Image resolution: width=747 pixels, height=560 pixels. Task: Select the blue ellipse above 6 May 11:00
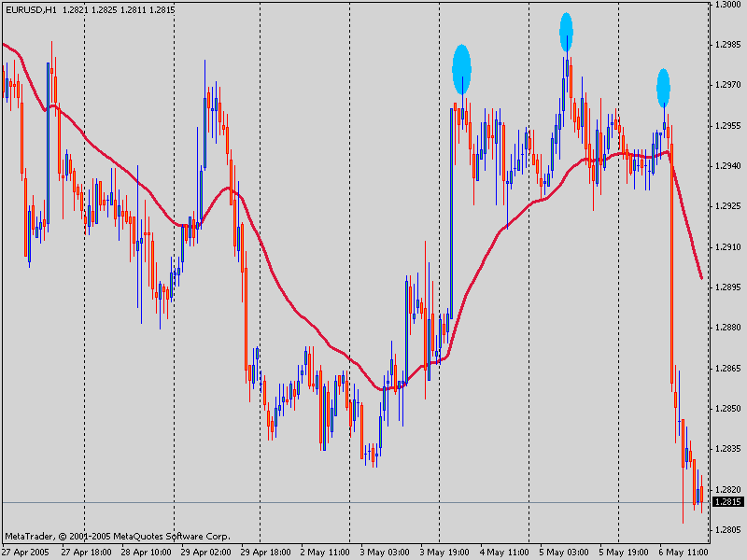(x=664, y=88)
